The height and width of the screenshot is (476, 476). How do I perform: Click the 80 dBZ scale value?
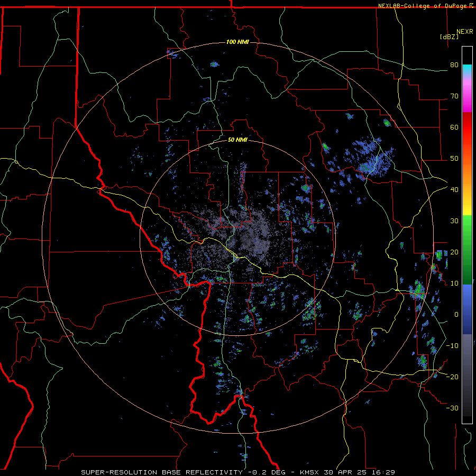(454, 65)
